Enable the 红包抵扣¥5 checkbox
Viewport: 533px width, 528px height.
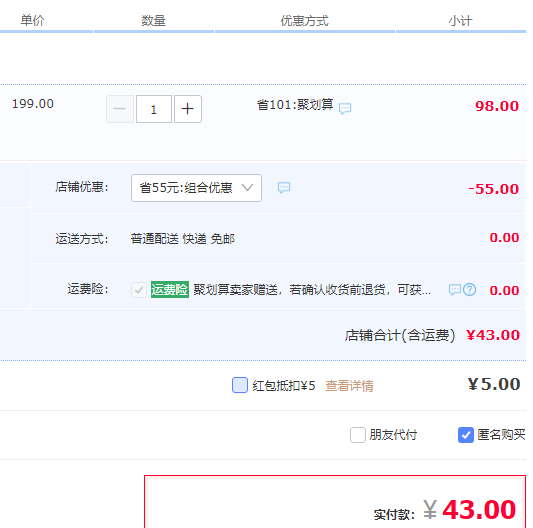coord(240,385)
